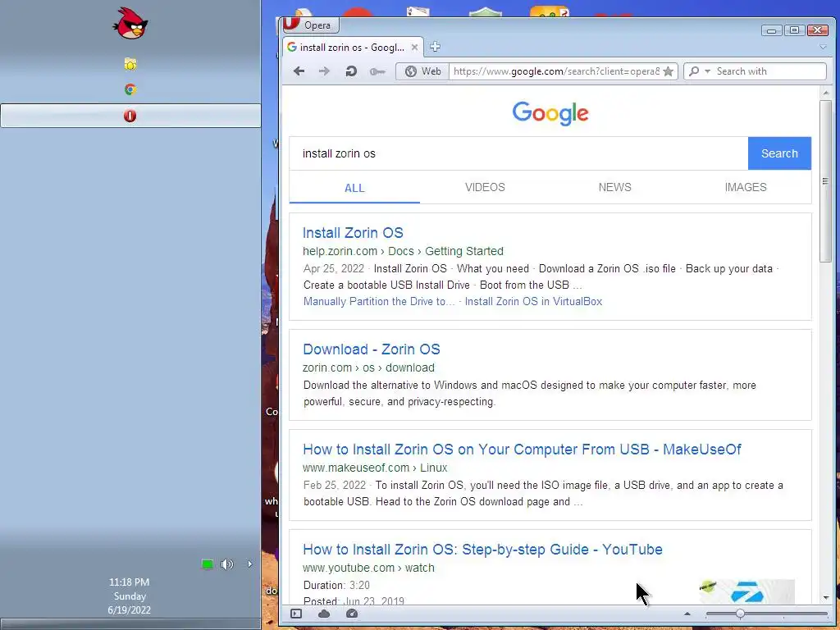Click the 'help.zorin.com › Docs › Getting Started' breadcrumb
The width and height of the screenshot is (840, 630).
click(403, 251)
